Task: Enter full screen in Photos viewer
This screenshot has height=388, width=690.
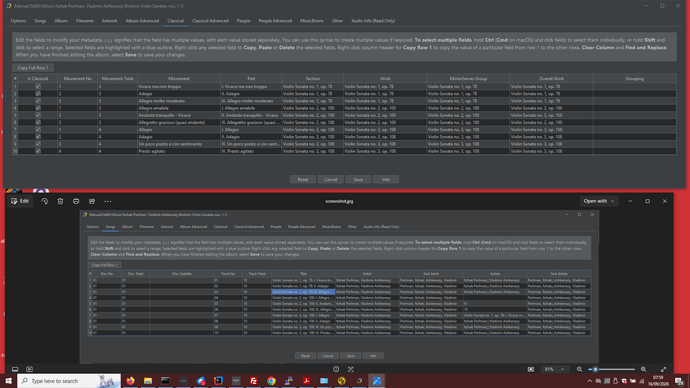Action: coord(663,369)
